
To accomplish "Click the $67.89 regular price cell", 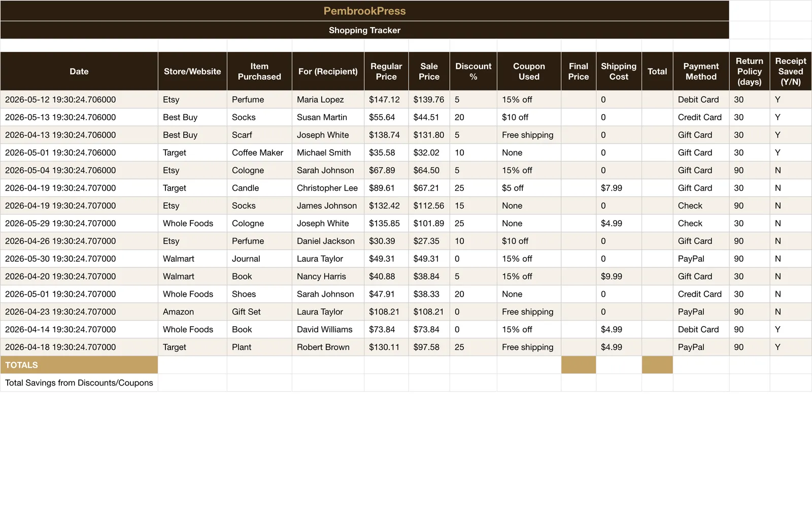I will 386,170.
